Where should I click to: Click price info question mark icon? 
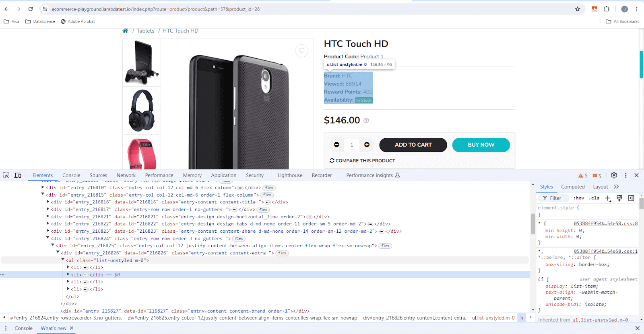366,121
